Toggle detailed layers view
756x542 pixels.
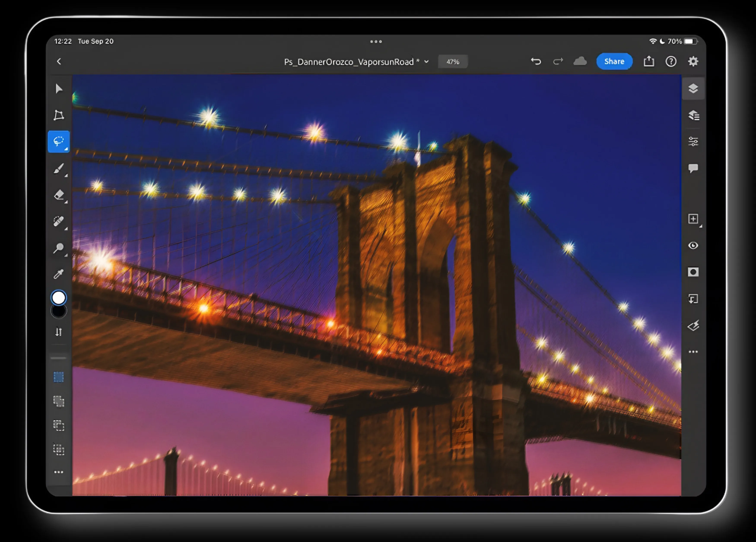pos(693,115)
